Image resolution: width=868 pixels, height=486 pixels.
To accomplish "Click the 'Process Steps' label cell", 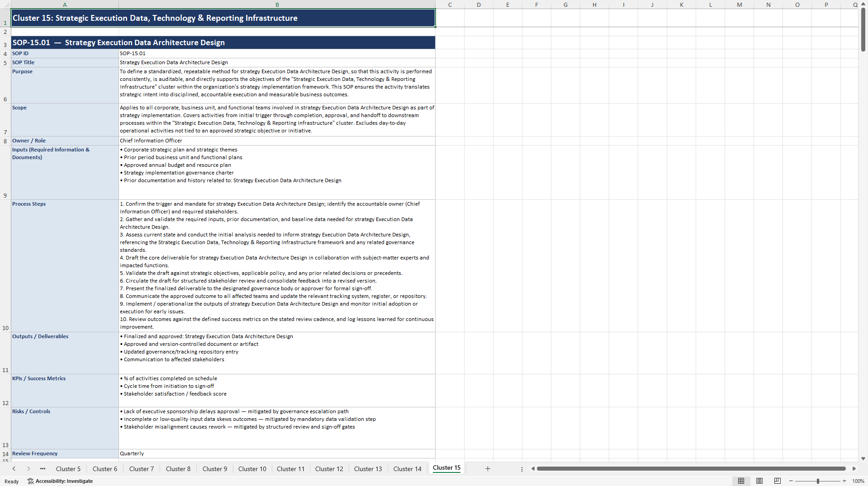I will pyautogui.click(x=65, y=266).
